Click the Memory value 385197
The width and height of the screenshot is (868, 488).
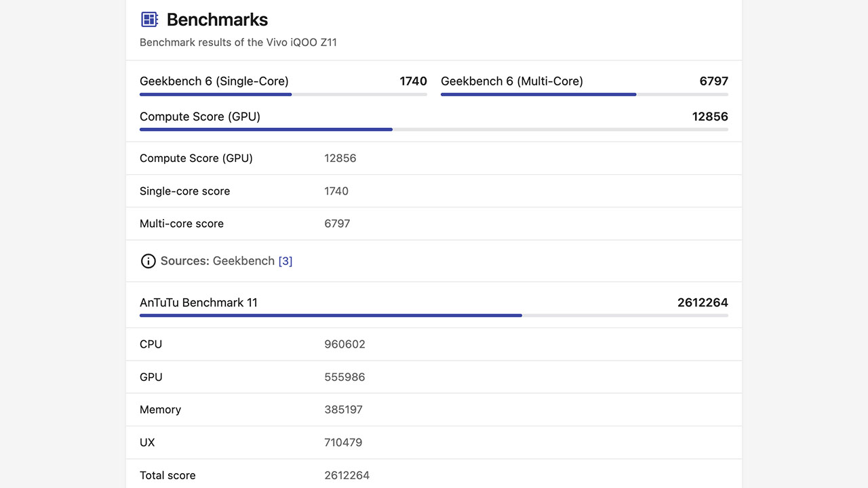[343, 409]
